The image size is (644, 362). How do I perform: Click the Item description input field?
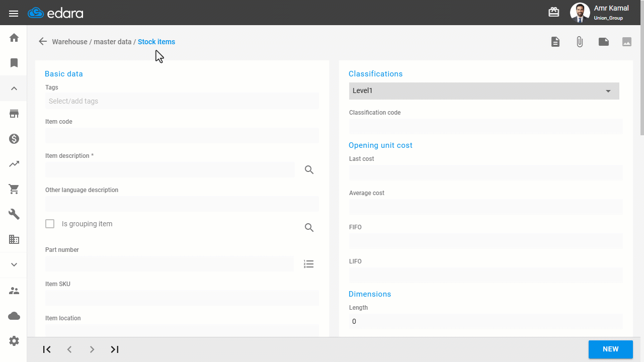pyautogui.click(x=170, y=169)
